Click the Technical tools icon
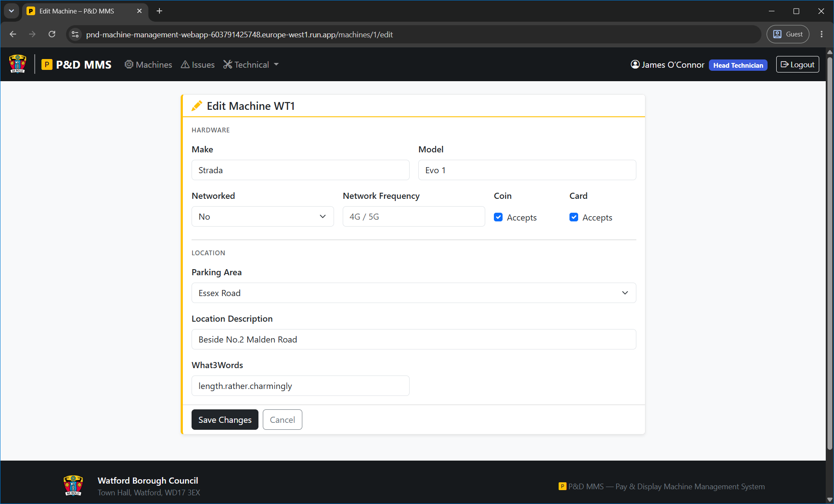This screenshot has height=504, width=834. 228,64
